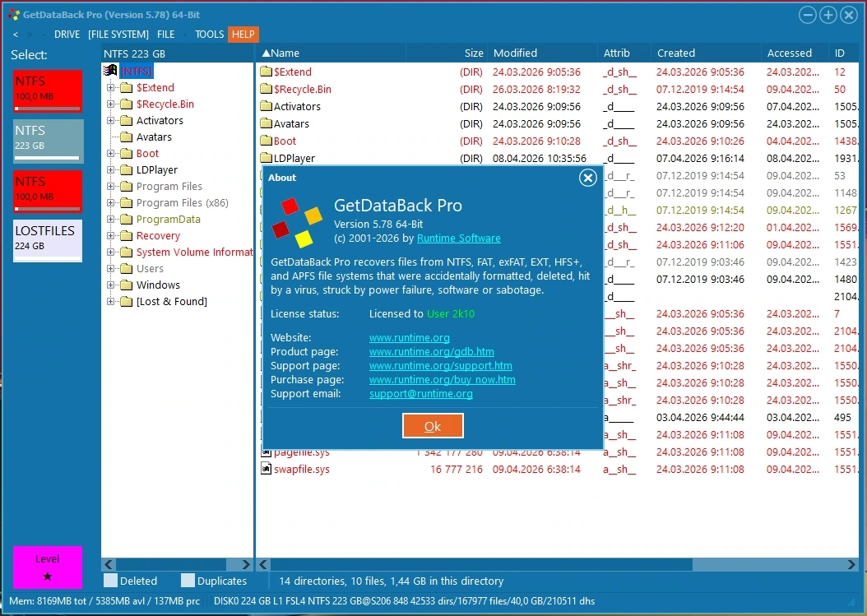Select the swapfile.sys file name

pos(301,469)
